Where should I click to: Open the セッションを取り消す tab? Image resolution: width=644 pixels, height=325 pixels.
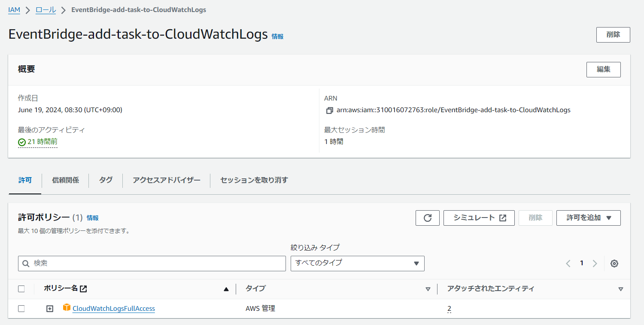point(254,180)
